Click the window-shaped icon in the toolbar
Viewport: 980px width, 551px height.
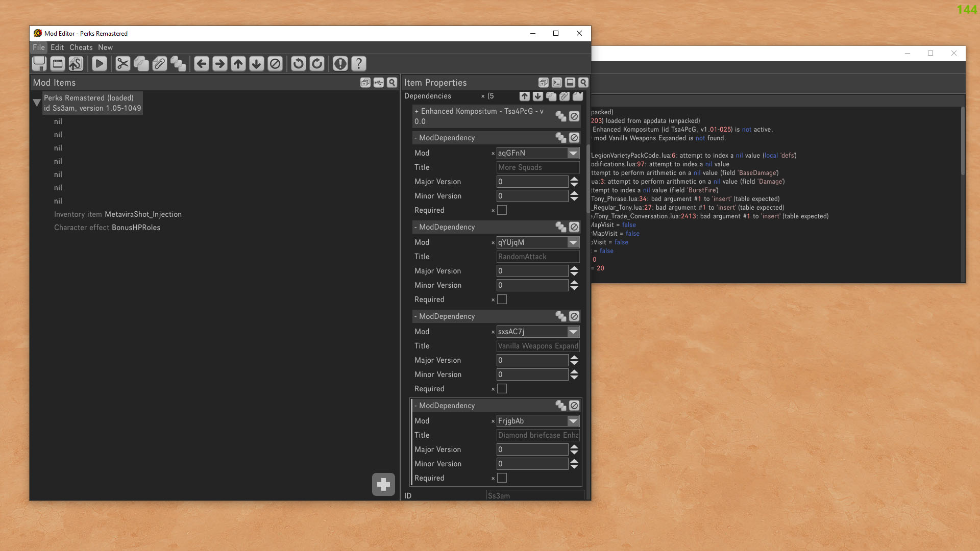58,64
